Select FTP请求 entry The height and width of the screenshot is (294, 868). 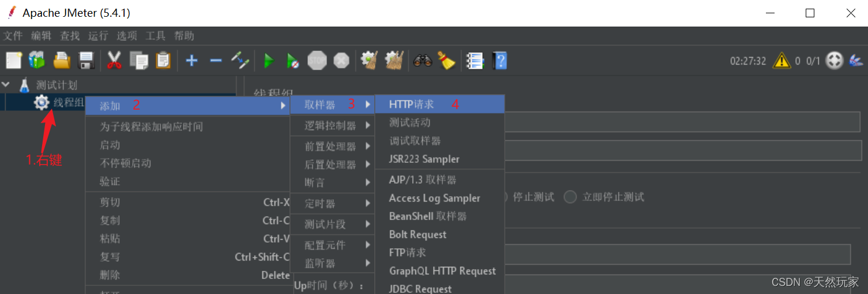440,252
